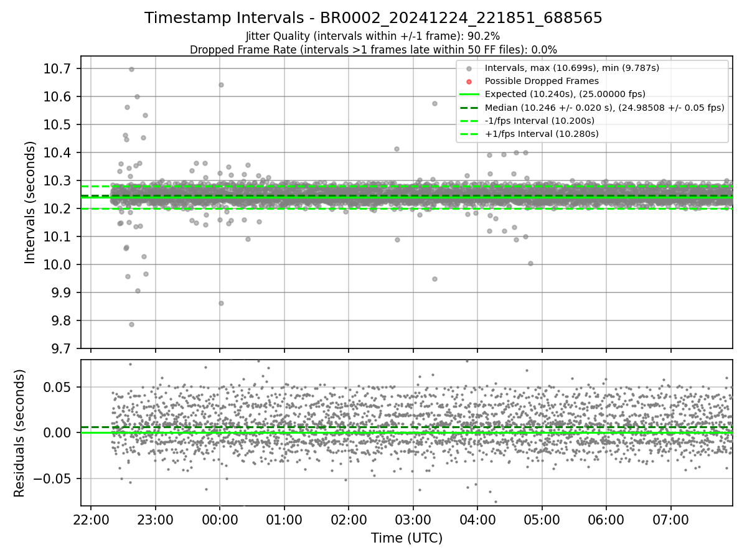Viewport: 747px width, 560px height.
Task: Select the y-axis tick label '10.3'
Action: coord(57,180)
